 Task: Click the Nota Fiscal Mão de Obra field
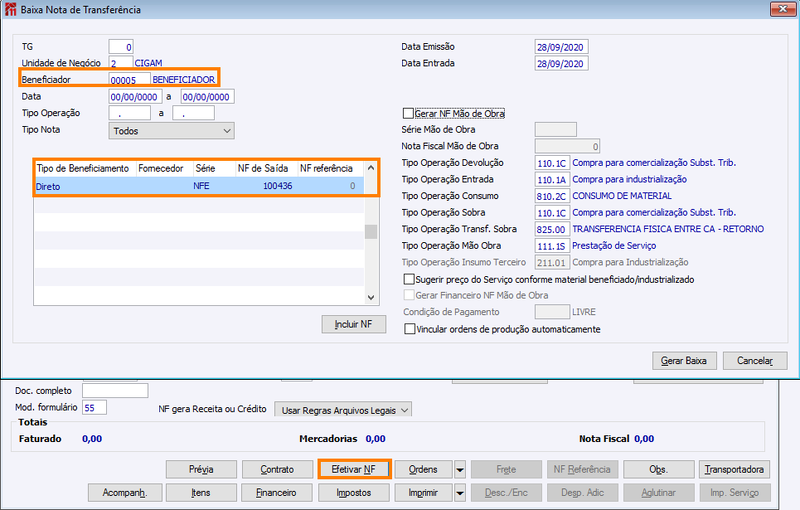point(567,146)
